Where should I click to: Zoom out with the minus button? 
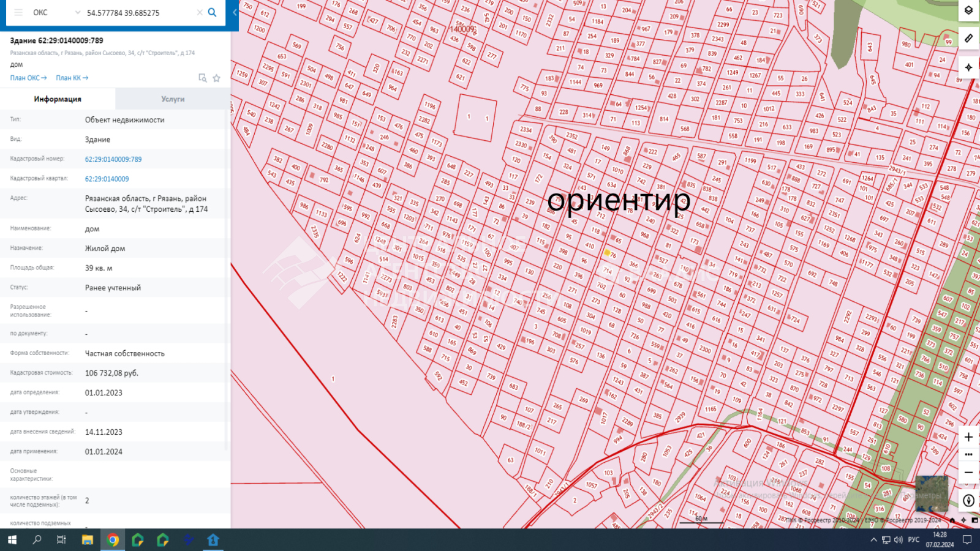pyautogui.click(x=968, y=473)
